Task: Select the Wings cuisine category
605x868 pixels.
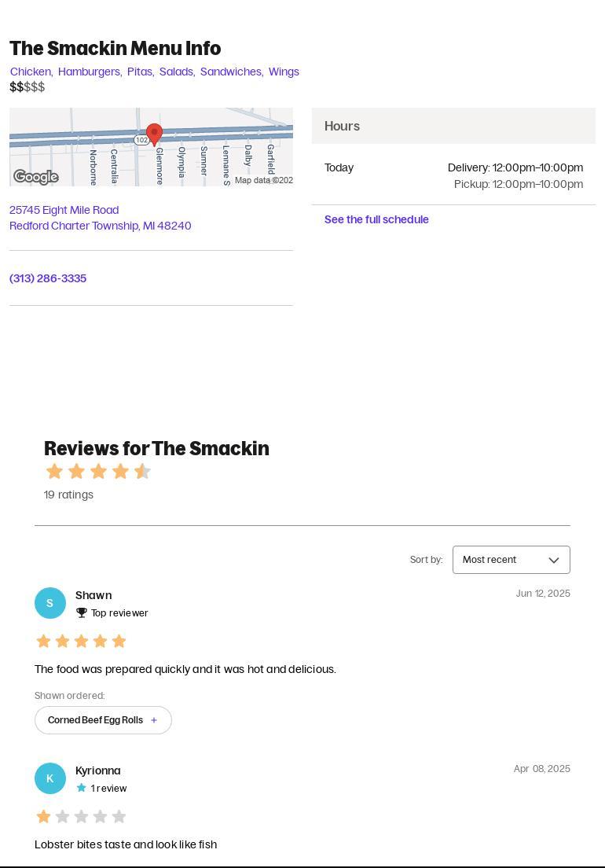Action: [284, 72]
